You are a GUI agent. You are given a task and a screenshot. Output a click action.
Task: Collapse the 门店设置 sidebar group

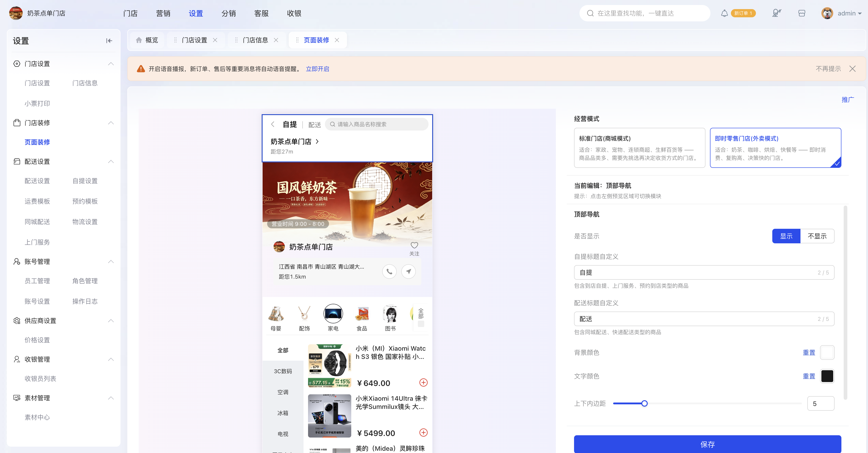pyautogui.click(x=111, y=64)
